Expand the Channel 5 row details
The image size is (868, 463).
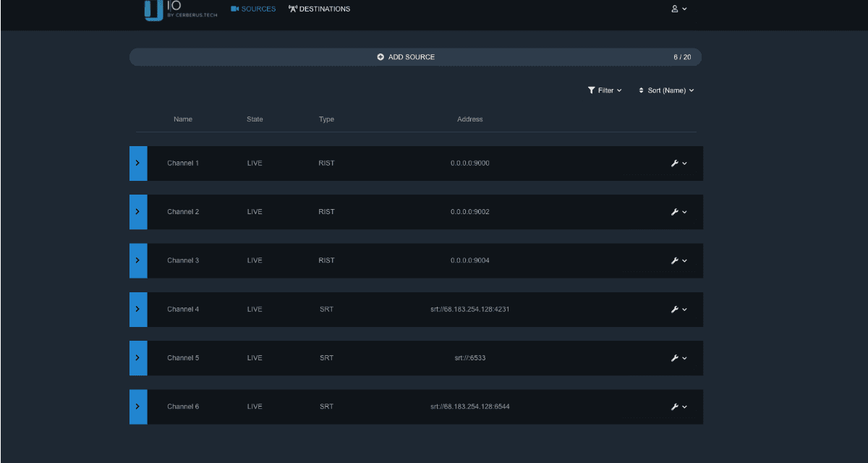[138, 358]
